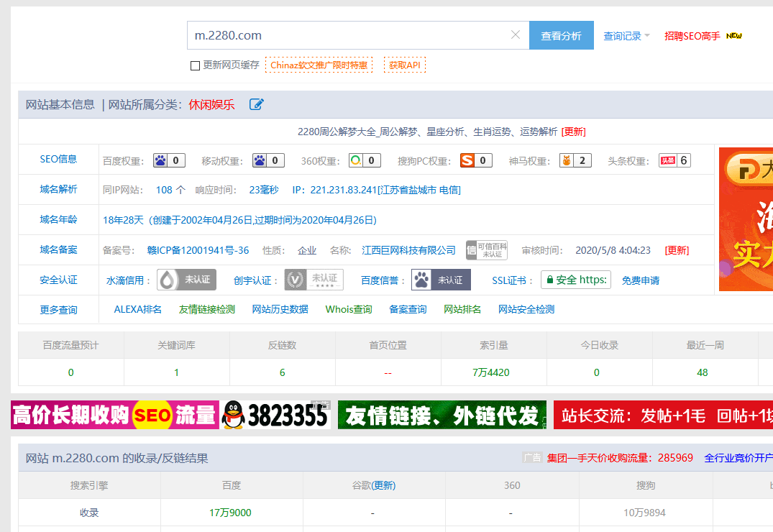Click the response time 23毫秒

coord(264,190)
